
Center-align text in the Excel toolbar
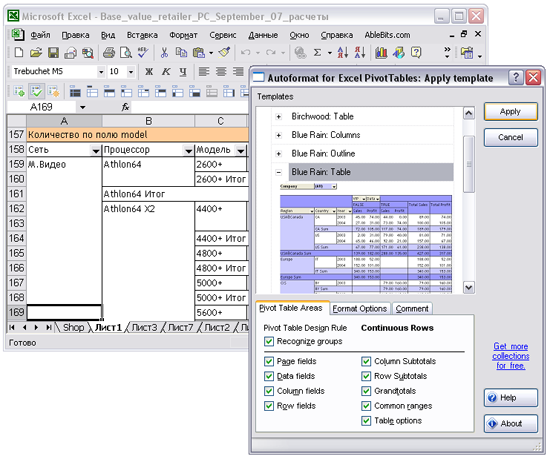coord(221,72)
